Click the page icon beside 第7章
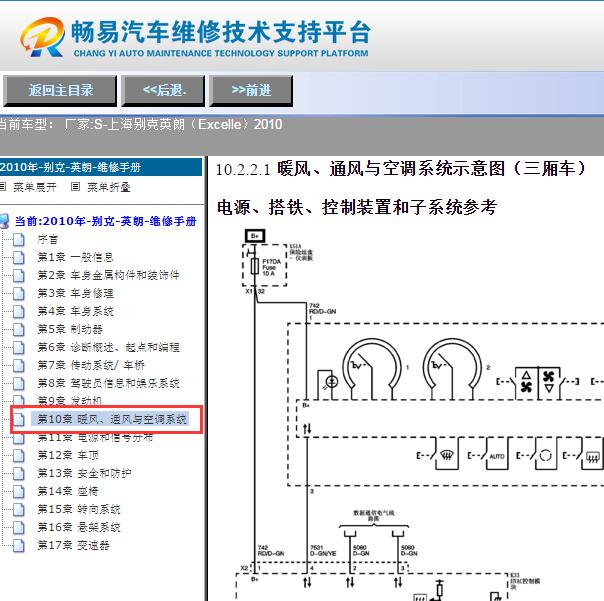604x601 pixels. coord(18,365)
